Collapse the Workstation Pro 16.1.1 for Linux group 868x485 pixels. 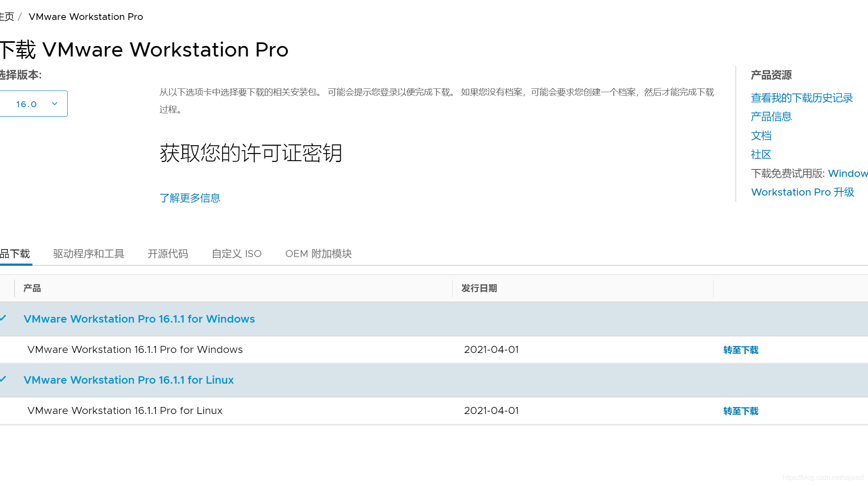3,380
